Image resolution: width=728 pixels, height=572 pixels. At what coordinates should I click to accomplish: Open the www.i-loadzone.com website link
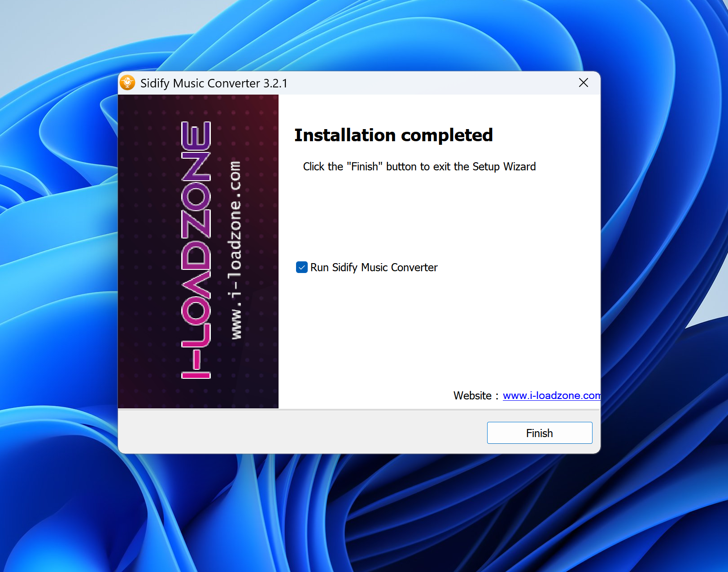pos(551,395)
